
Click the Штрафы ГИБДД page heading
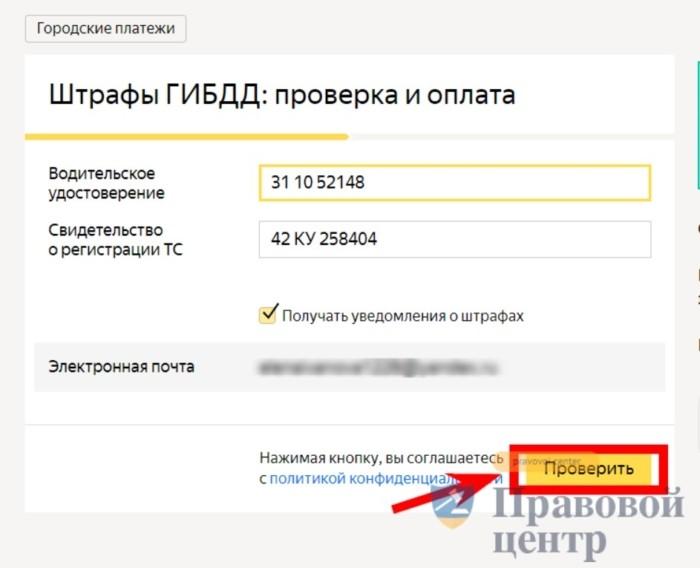coord(282,95)
